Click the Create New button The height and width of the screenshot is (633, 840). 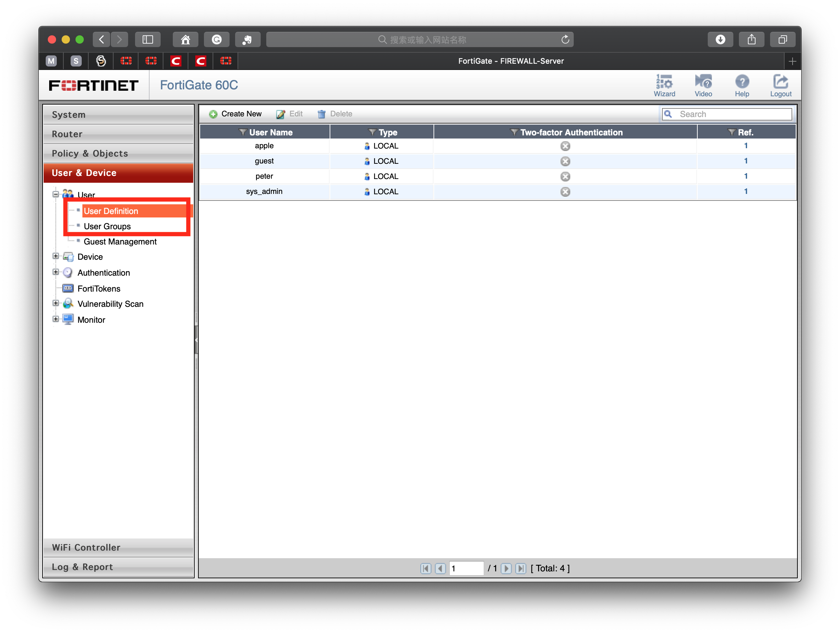click(235, 114)
